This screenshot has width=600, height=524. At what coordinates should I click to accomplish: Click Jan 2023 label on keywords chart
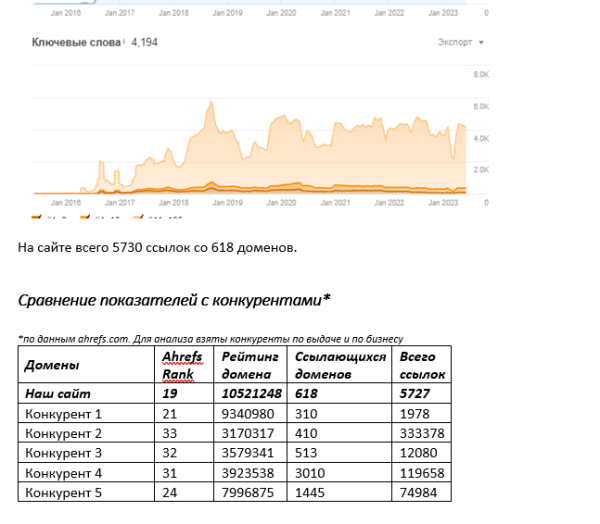442,202
